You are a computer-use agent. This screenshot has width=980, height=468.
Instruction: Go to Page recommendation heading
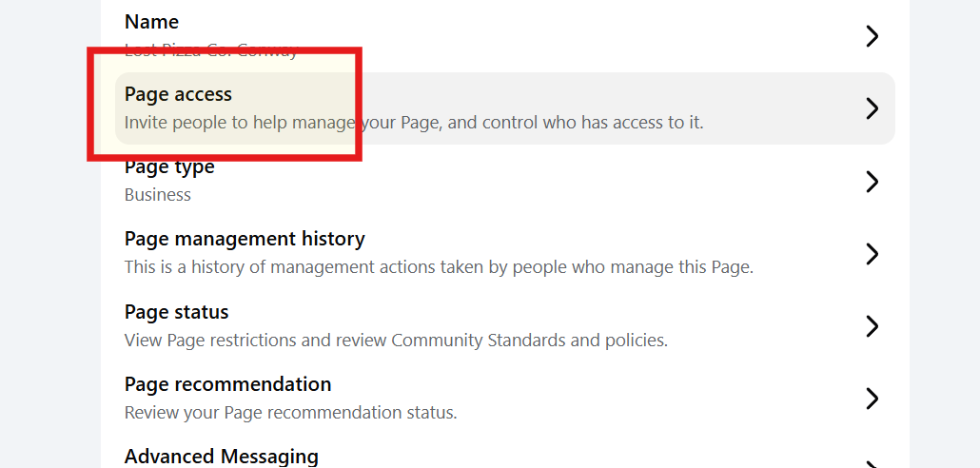tap(227, 384)
